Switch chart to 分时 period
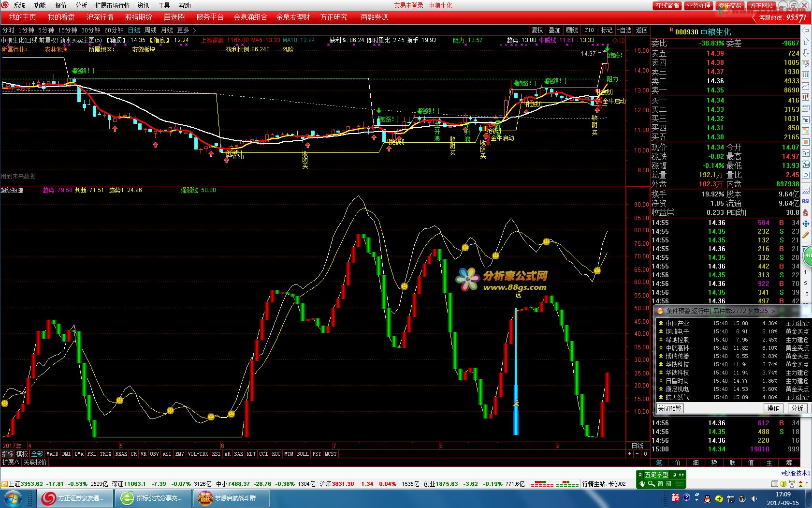812x508 pixels. point(8,30)
